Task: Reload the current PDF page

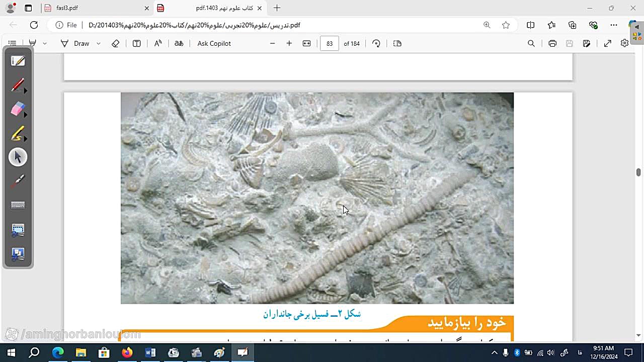Action: click(x=34, y=25)
